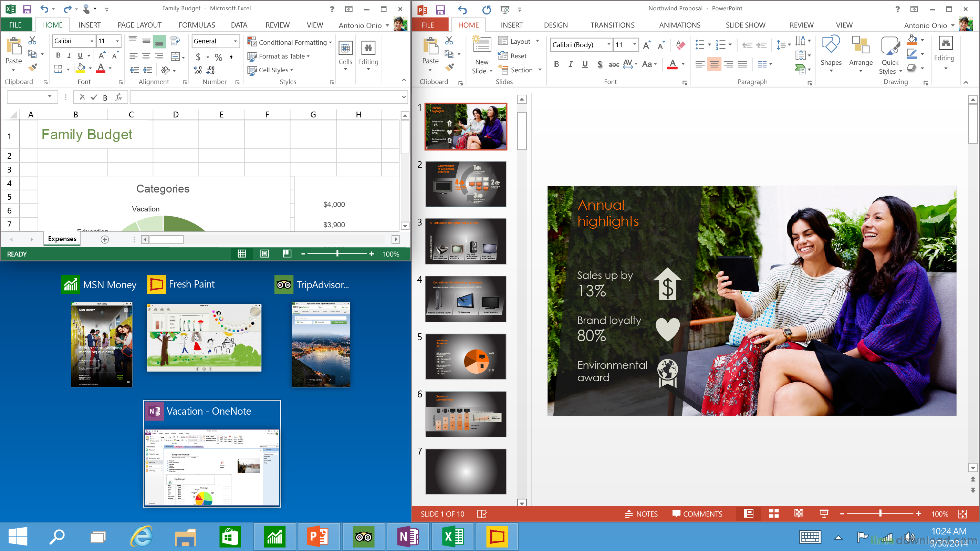The height and width of the screenshot is (551, 980).
Task: Open the Slide Sorter view from PowerPoint status bar
Action: tap(774, 514)
